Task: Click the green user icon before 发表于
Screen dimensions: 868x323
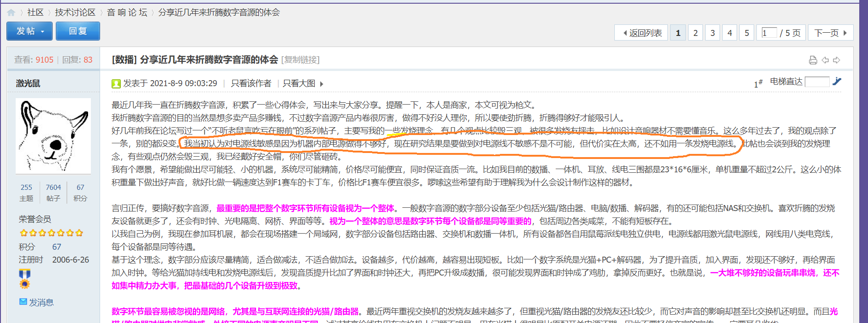Action: 116,83
